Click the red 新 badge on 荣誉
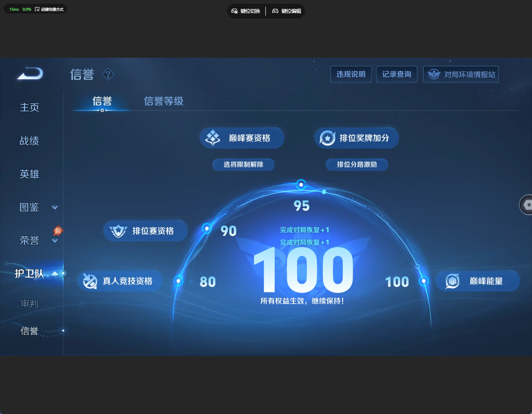This screenshot has width=532, height=414. click(58, 231)
